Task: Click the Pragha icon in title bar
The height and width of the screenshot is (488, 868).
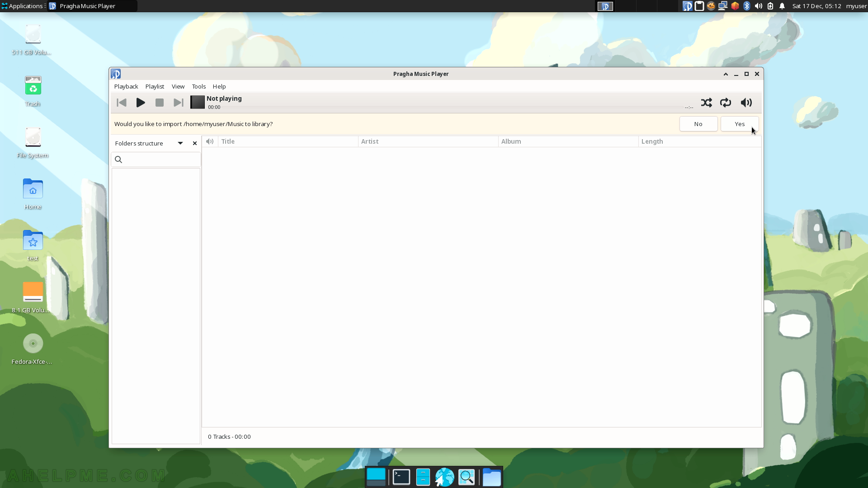Action: (116, 74)
